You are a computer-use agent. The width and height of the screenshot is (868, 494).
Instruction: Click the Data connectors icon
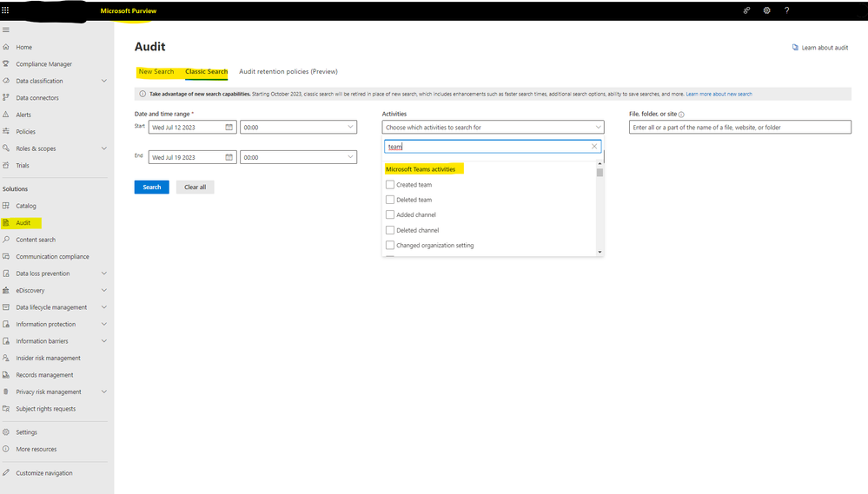[6, 97]
